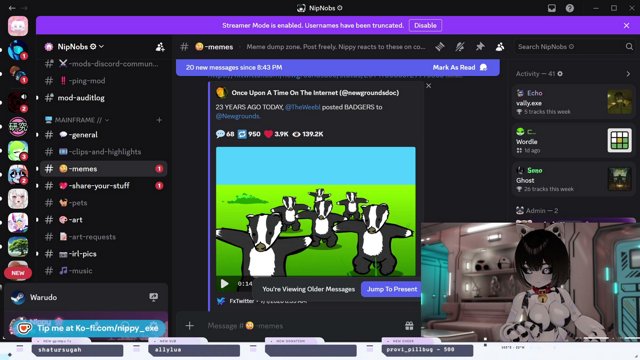The height and width of the screenshot is (360, 640).
Task: Open the white-haired anime girl server
Action: click(x=18, y=199)
